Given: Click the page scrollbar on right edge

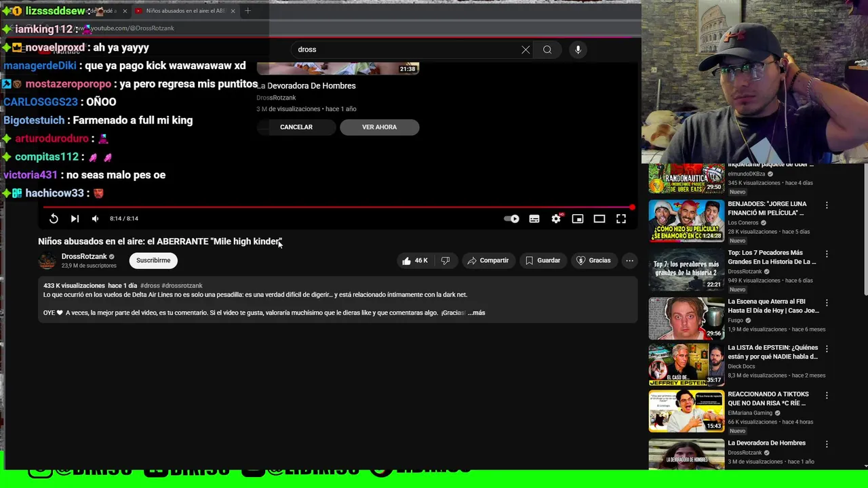Looking at the screenshot, I should pyautogui.click(x=865, y=230).
